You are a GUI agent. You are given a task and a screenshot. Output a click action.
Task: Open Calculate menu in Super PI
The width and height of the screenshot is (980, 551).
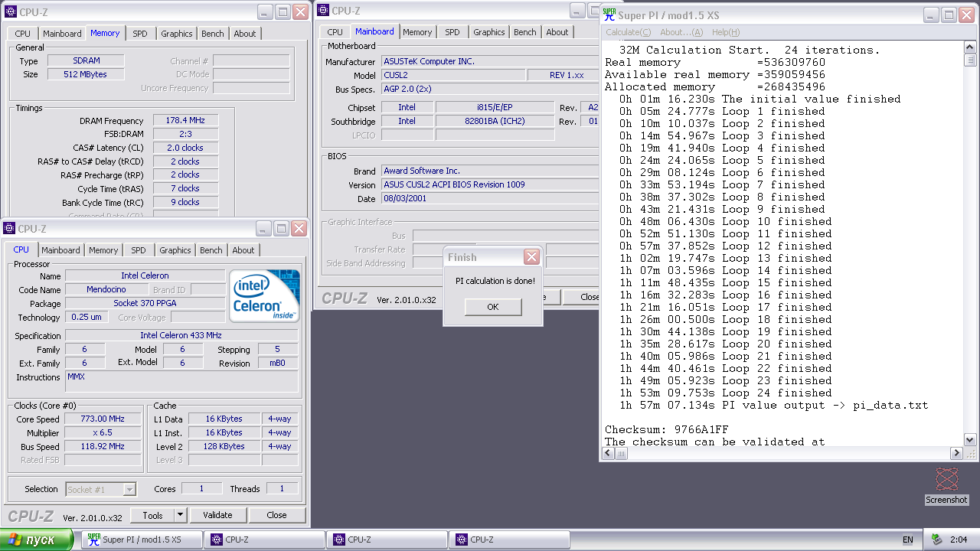point(628,32)
